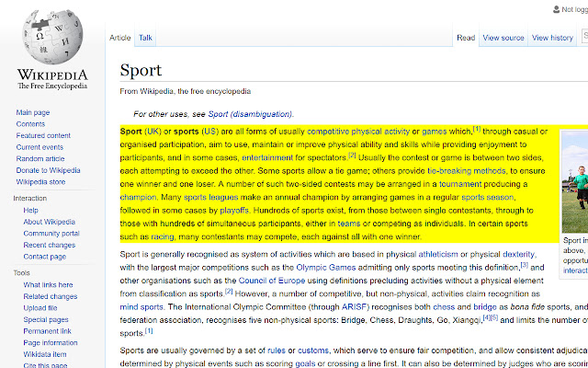This screenshot has height=368, width=588.
Task: Open the View history tab
Action: pos(552,38)
